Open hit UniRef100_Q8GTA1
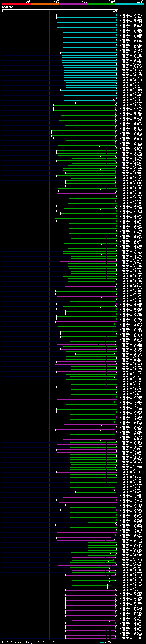 (x=131, y=30)
